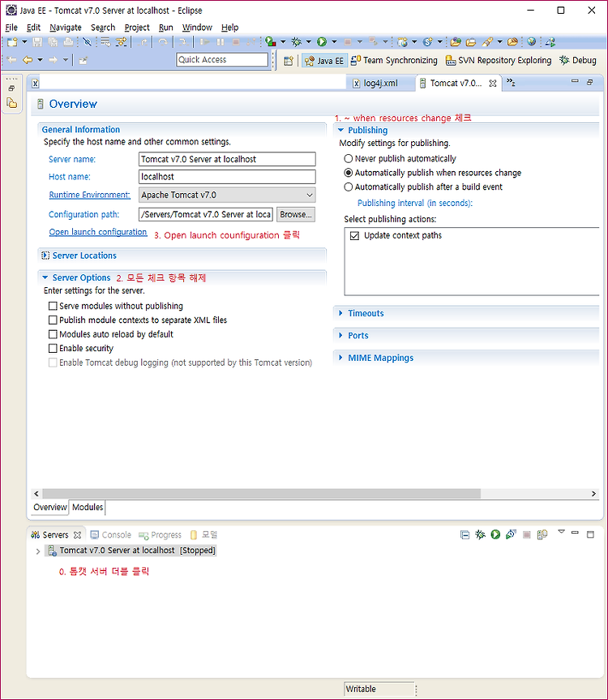This screenshot has height=700, width=608.
Task: Click the Pause toolbar icon
Action: (x=221, y=42)
